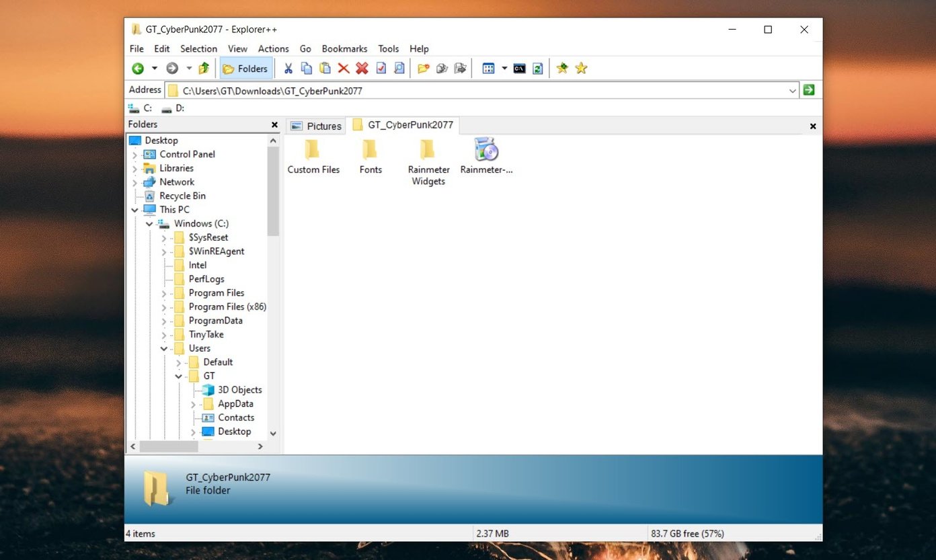Open the Tools menu

coord(388,48)
